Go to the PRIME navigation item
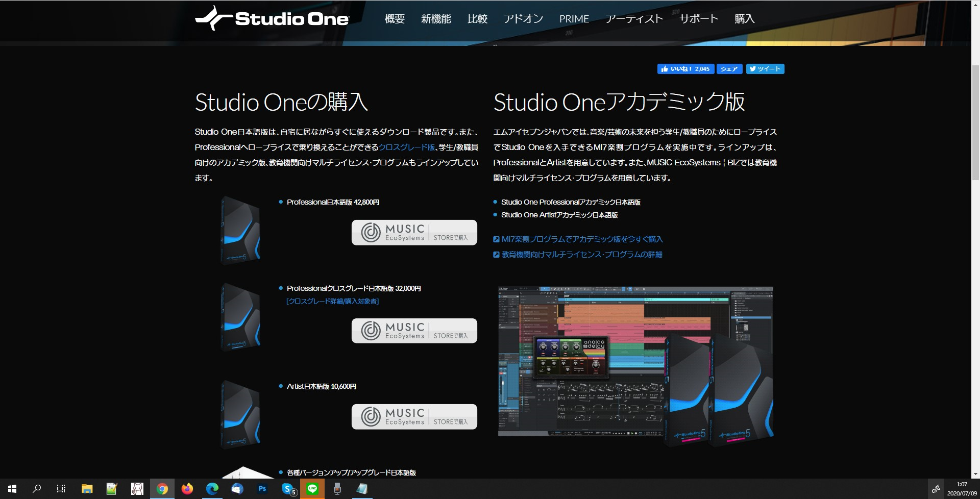Viewport: 980px width, 499px height. (x=574, y=19)
